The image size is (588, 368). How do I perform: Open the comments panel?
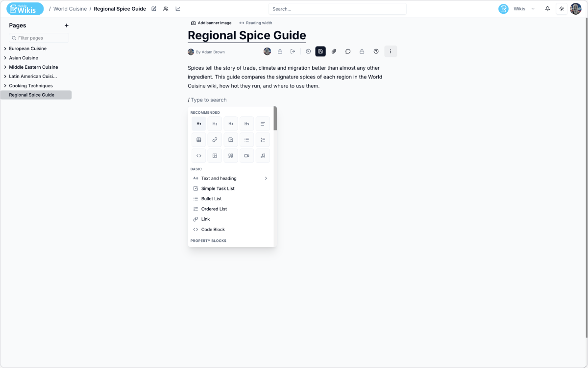[x=348, y=51]
